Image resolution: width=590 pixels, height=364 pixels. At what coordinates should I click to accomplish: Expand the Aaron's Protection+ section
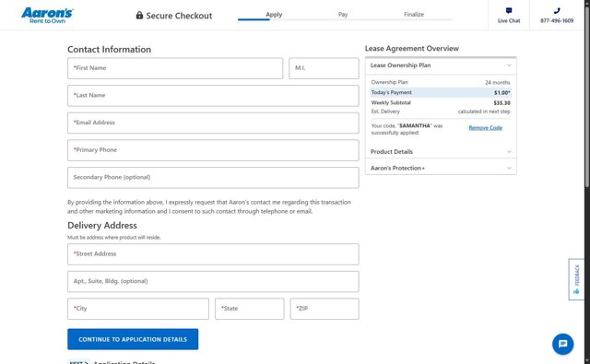click(x=441, y=168)
